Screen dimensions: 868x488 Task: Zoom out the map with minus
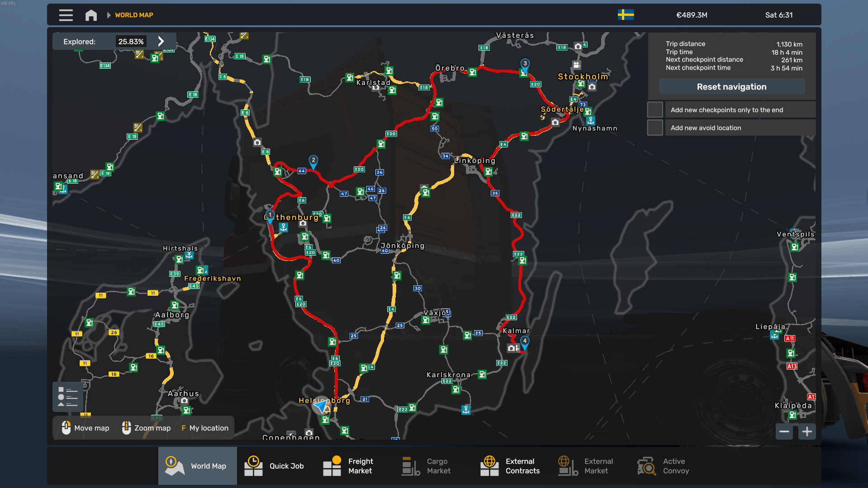pyautogui.click(x=784, y=432)
